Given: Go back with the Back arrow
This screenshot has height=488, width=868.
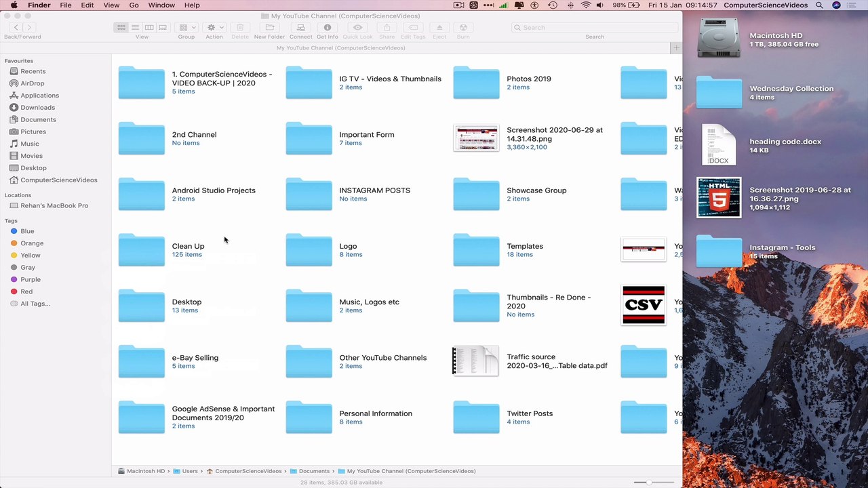Looking at the screenshot, I should [x=16, y=27].
